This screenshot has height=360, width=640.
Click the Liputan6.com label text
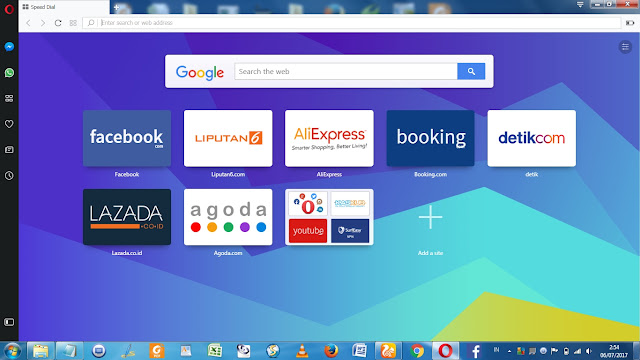[x=228, y=174]
